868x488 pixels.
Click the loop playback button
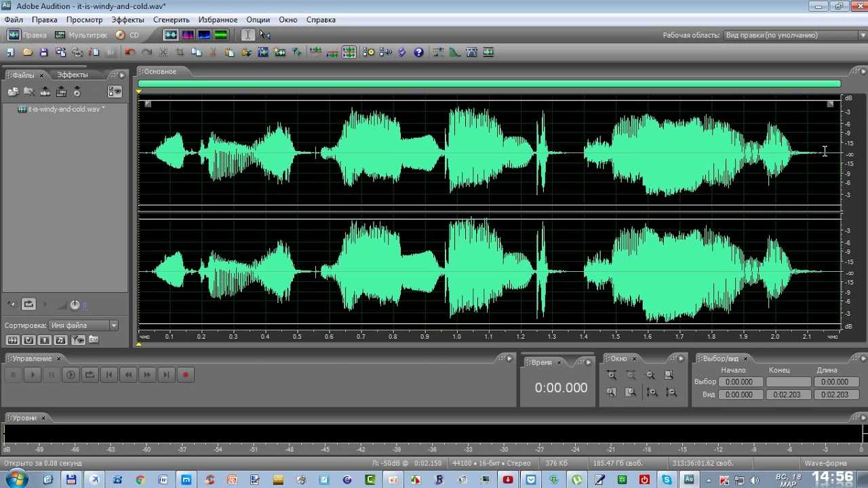coord(90,375)
